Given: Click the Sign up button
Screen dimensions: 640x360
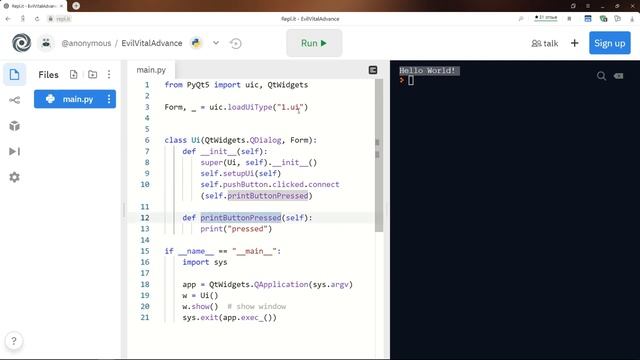Looking at the screenshot, I should tap(609, 43).
